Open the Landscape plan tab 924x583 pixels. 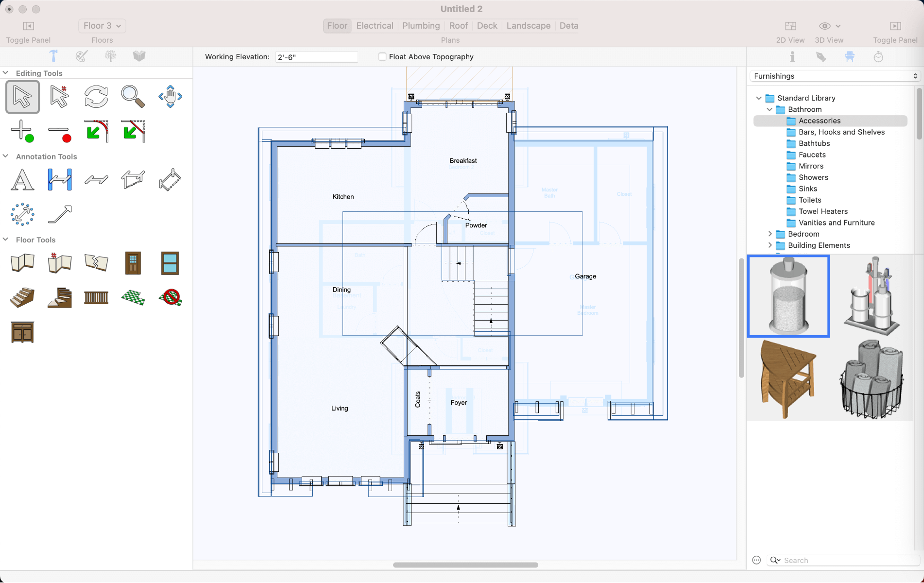click(528, 26)
